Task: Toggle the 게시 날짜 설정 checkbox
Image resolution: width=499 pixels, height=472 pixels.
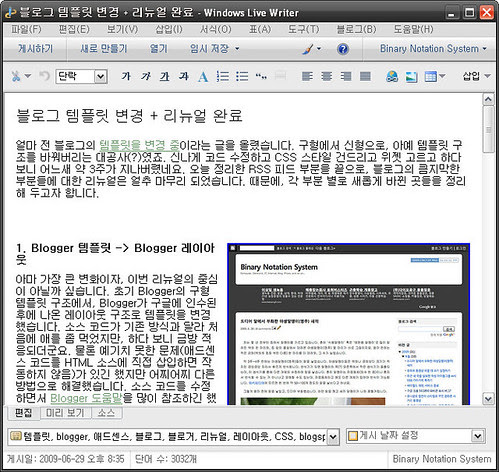Action: 352,436
